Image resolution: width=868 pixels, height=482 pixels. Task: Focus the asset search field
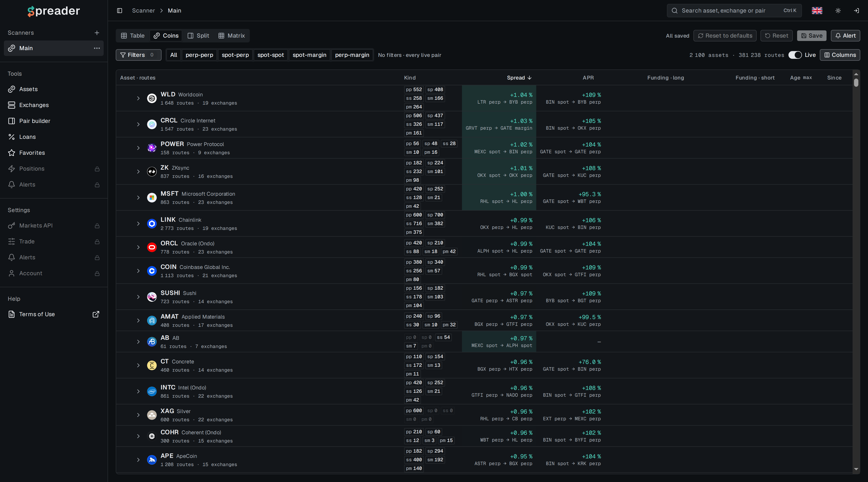click(x=734, y=10)
